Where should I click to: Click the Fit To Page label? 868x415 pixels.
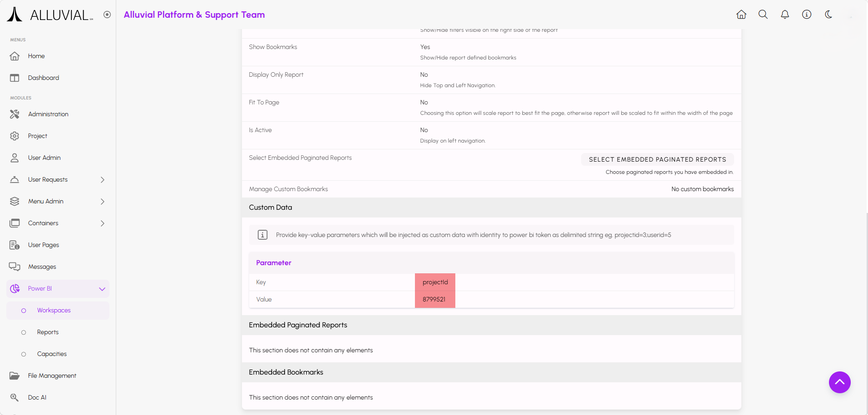(264, 102)
